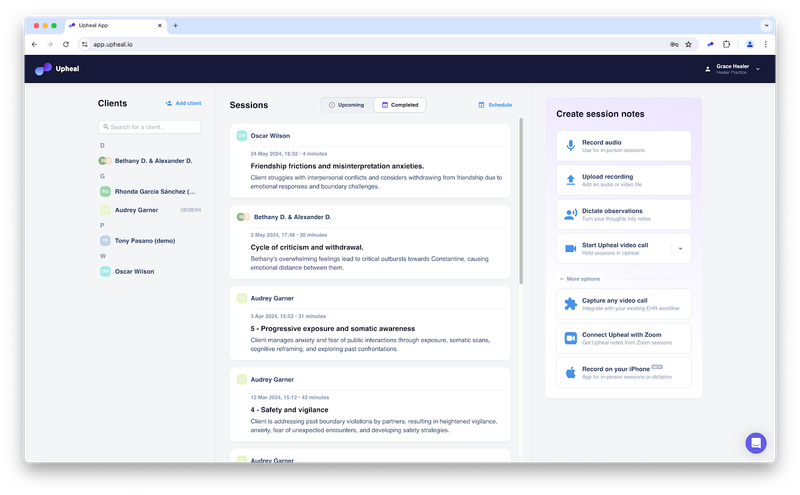Click the Upload recording arrow icon
Screen dimensions: 800x495
point(570,180)
